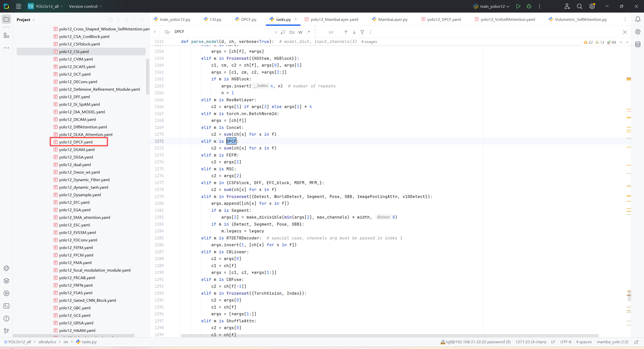644x349 pixels.
Task: Enable Regex search option
Action: point(308,32)
